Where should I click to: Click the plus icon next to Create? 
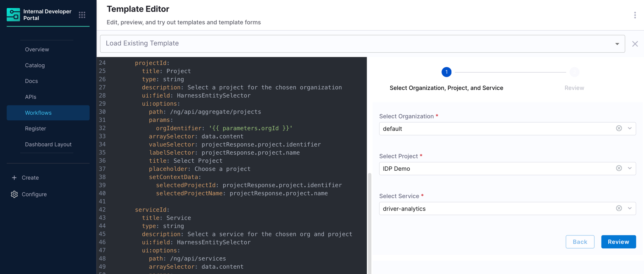point(14,177)
